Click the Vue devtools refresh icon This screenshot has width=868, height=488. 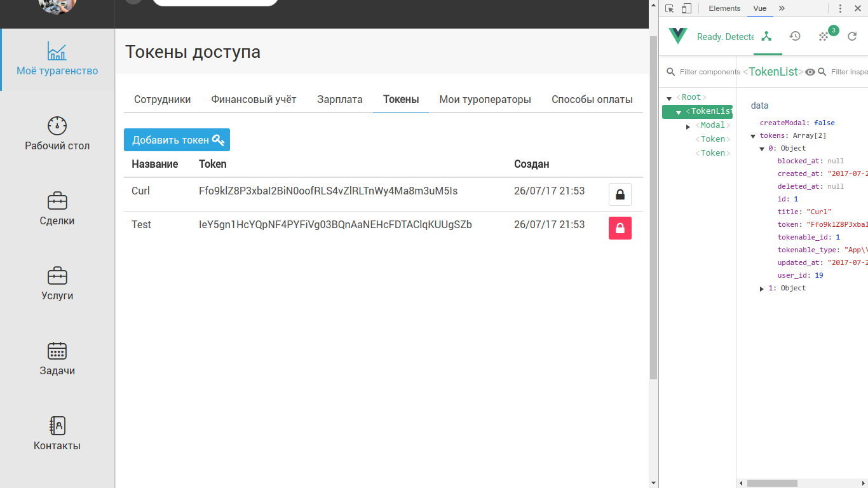[x=853, y=37]
